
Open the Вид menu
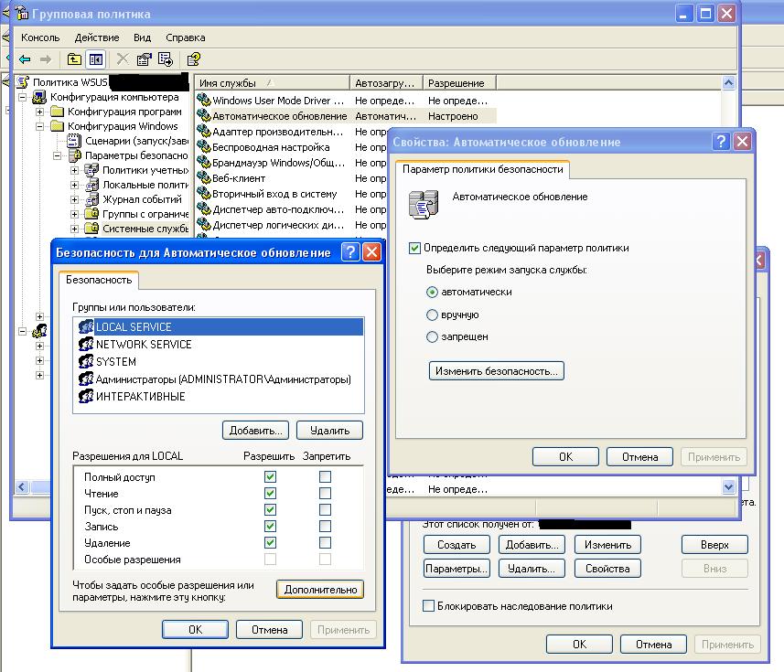[x=142, y=37]
